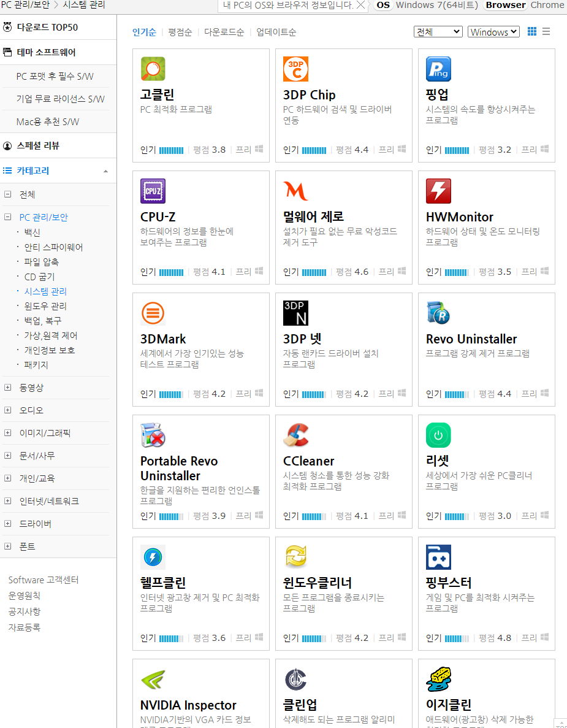Open the Windows OS dropdown
This screenshot has height=728, width=567.
click(x=493, y=31)
